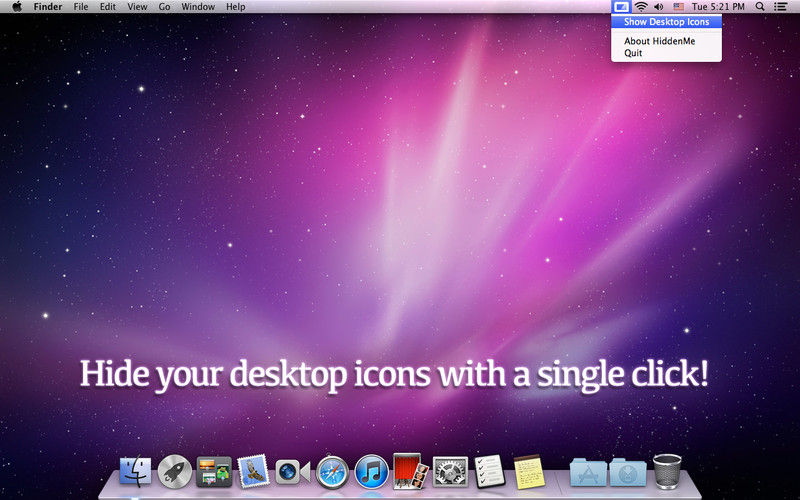The image size is (800, 500).
Task: Open Launchpad rocket icon in Dock
Action: 174,471
